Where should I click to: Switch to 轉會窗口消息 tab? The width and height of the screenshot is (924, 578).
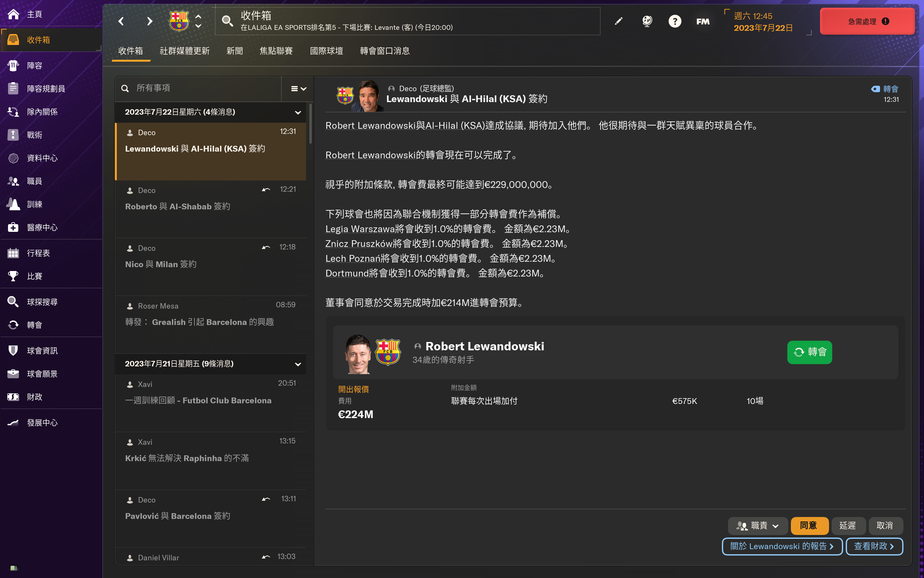(x=385, y=51)
